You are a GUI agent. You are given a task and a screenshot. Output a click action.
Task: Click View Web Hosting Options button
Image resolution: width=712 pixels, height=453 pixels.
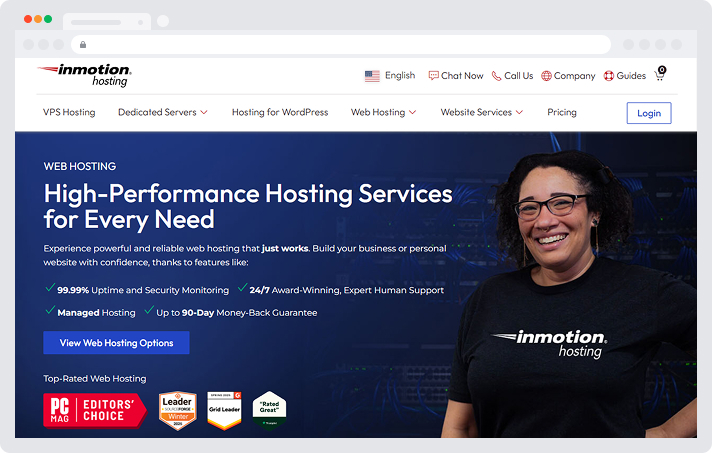[116, 343]
